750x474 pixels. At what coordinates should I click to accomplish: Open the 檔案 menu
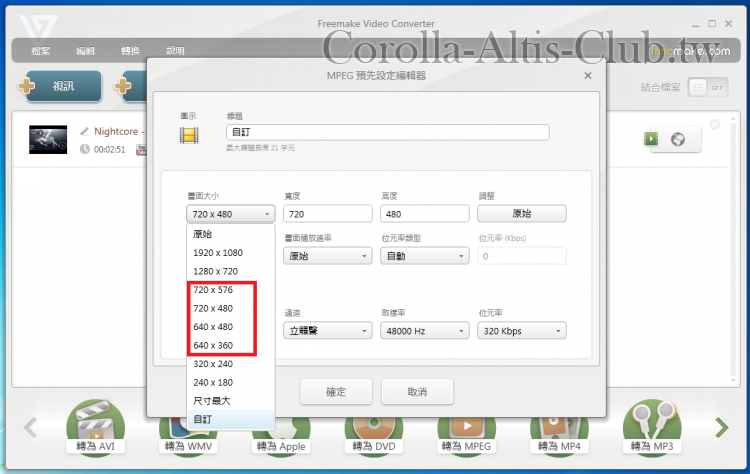pyautogui.click(x=41, y=51)
